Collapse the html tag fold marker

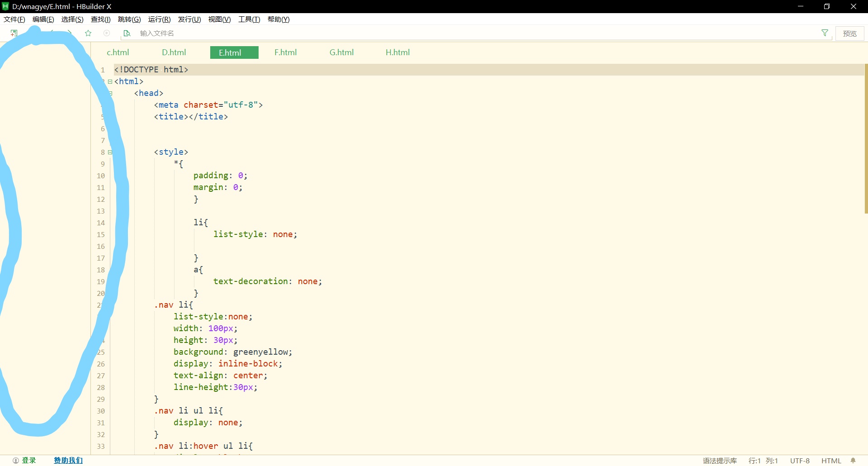[x=110, y=81]
